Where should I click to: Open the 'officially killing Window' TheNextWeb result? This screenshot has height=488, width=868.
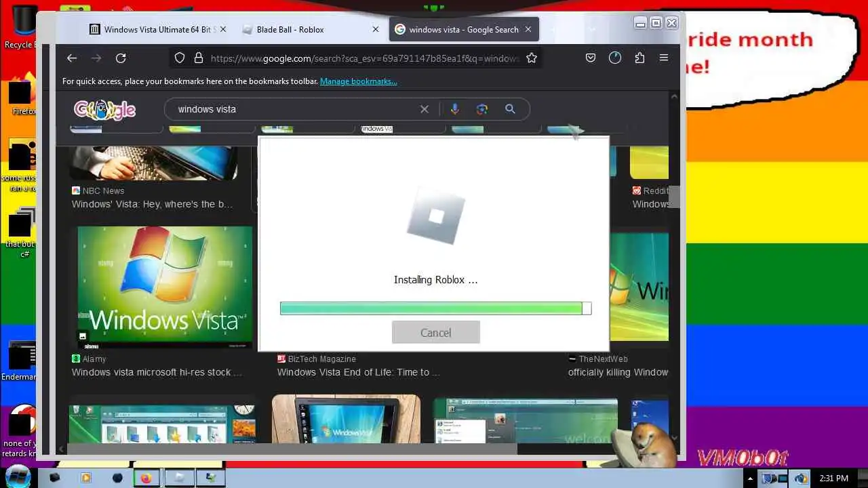(x=618, y=372)
